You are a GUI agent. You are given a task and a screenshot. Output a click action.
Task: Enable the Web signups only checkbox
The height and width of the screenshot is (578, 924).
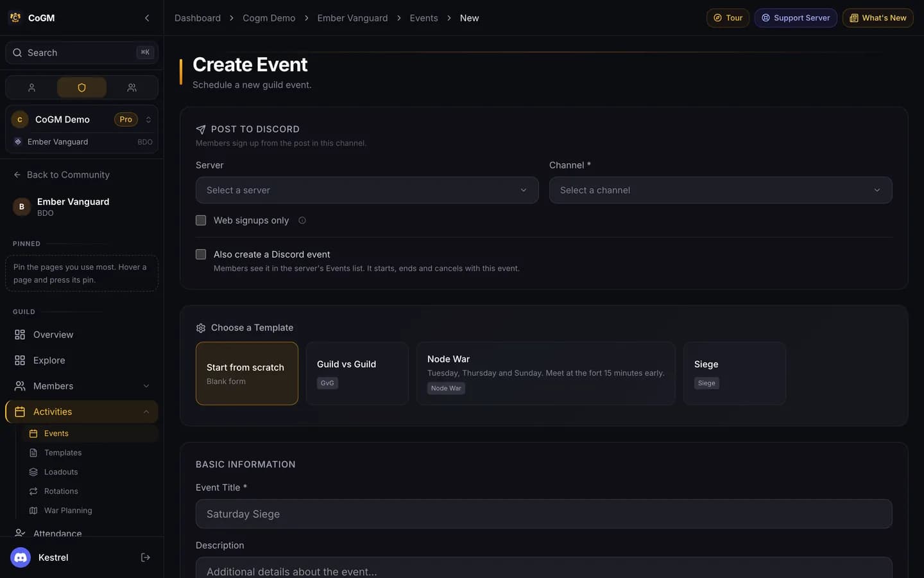201,220
